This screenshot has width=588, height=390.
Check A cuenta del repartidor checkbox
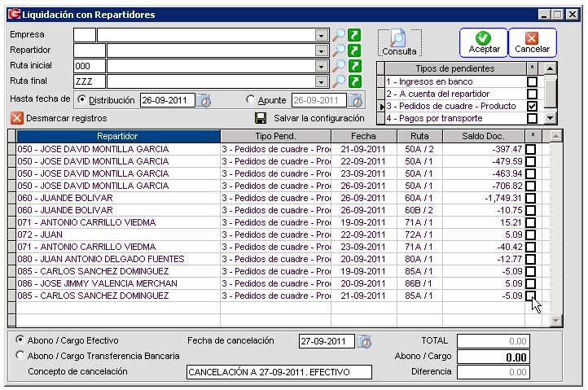pyautogui.click(x=532, y=94)
